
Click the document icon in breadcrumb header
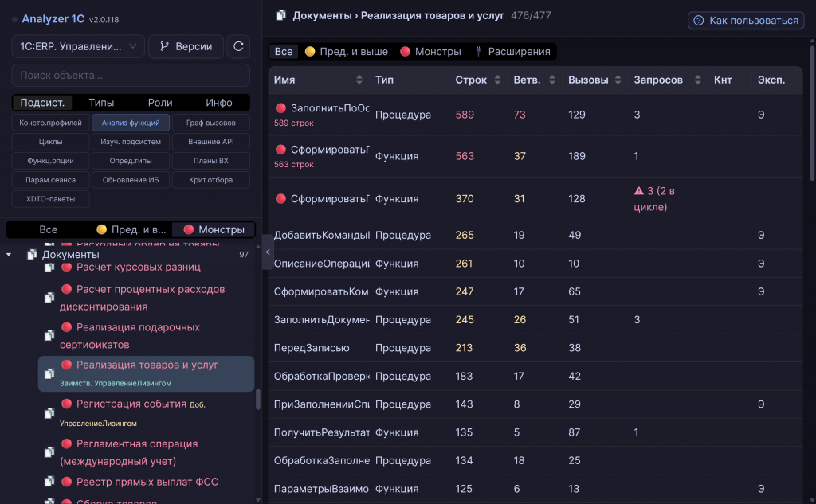[x=281, y=16]
